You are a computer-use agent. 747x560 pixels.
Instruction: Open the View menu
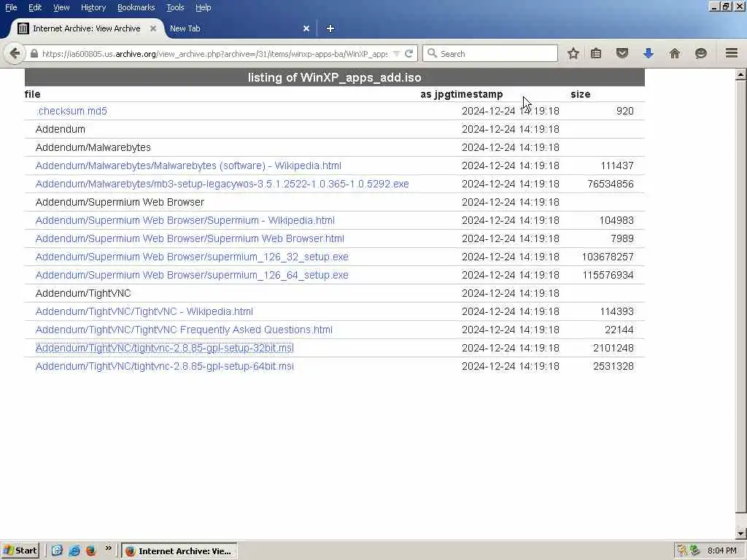click(x=61, y=7)
